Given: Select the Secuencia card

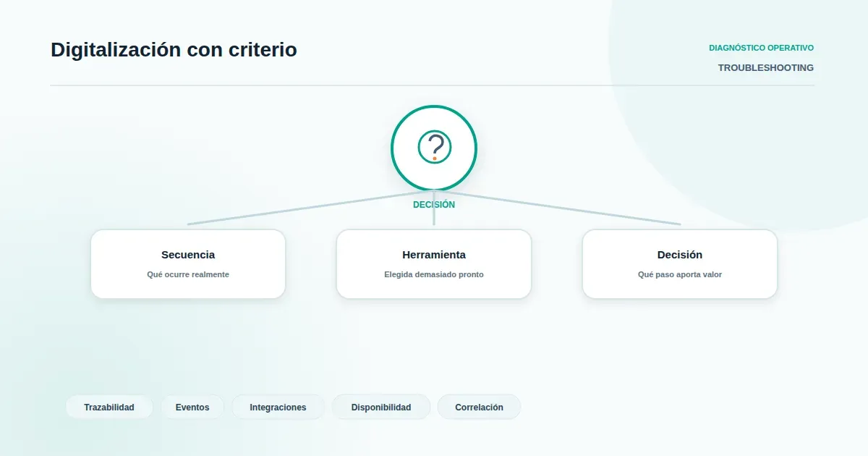Looking at the screenshot, I should click(188, 264).
